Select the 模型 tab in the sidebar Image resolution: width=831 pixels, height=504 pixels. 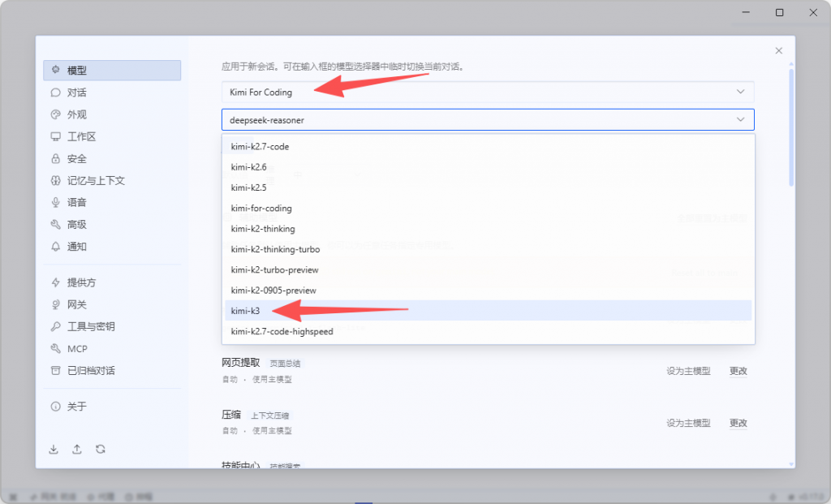tap(112, 71)
